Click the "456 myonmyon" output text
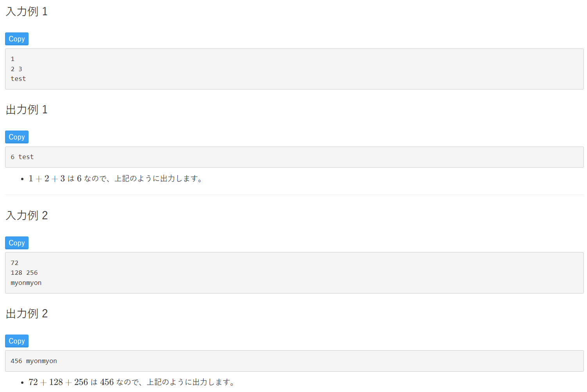 pos(34,361)
